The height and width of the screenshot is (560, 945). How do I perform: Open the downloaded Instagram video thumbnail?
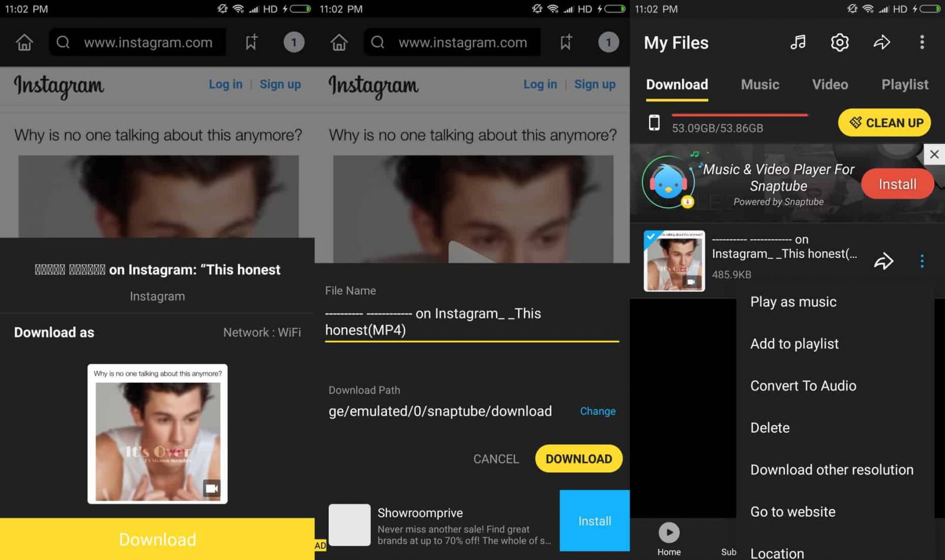pyautogui.click(x=674, y=261)
